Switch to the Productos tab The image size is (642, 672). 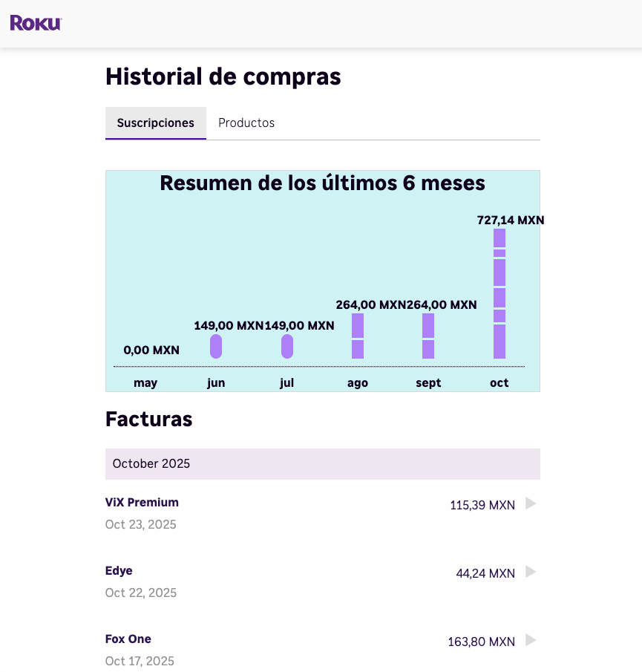click(x=246, y=123)
